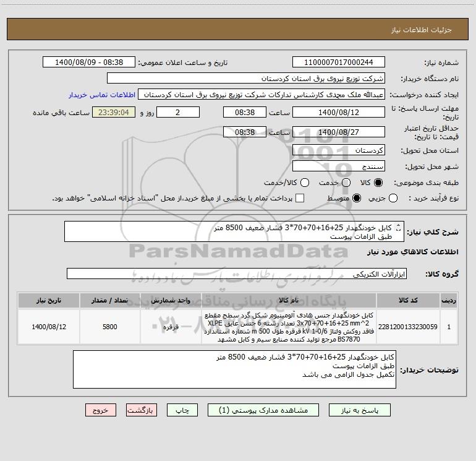Viewport: 476px width, 461px height.
Task: Click the شماره نیاز field 1100007017000244
Action: point(339,62)
